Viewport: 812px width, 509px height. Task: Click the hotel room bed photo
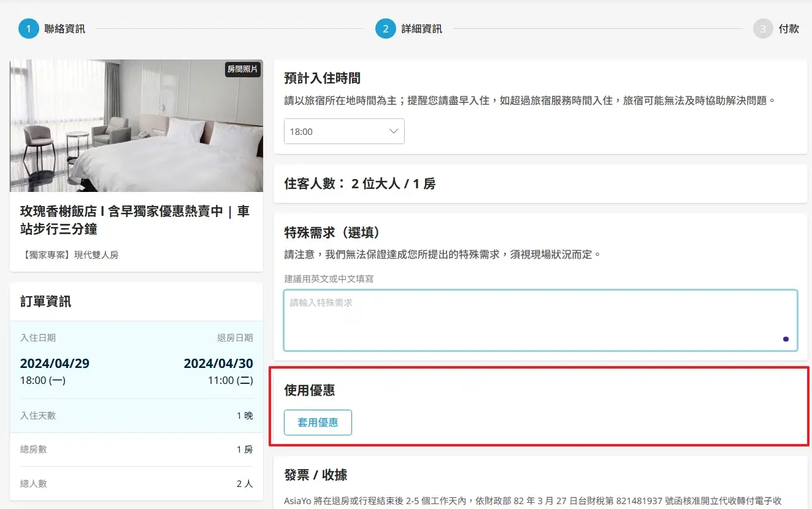coord(136,126)
